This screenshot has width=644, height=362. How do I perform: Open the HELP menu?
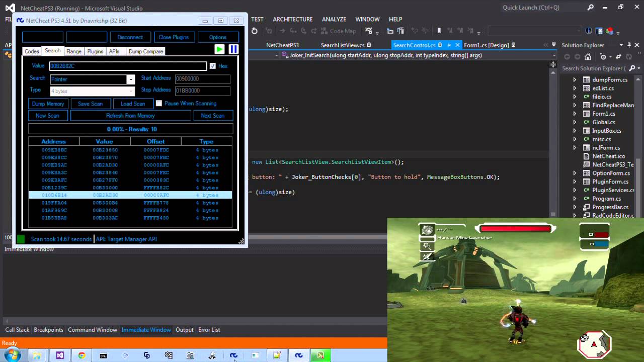(x=395, y=19)
